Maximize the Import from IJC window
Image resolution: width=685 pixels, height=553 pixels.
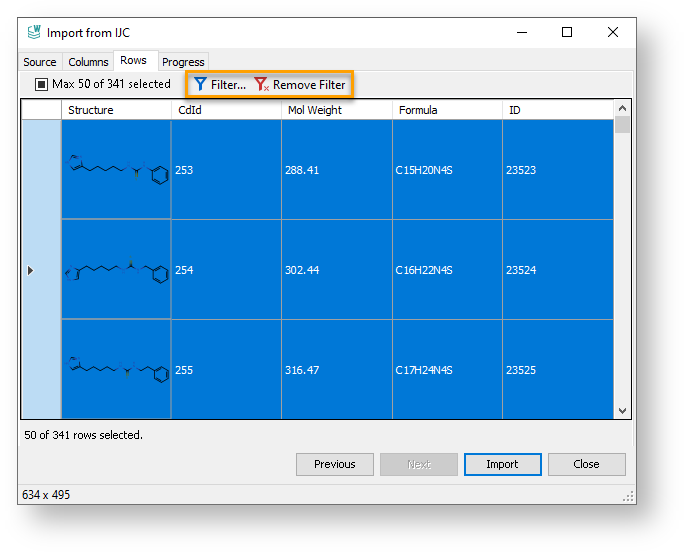click(567, 33)
